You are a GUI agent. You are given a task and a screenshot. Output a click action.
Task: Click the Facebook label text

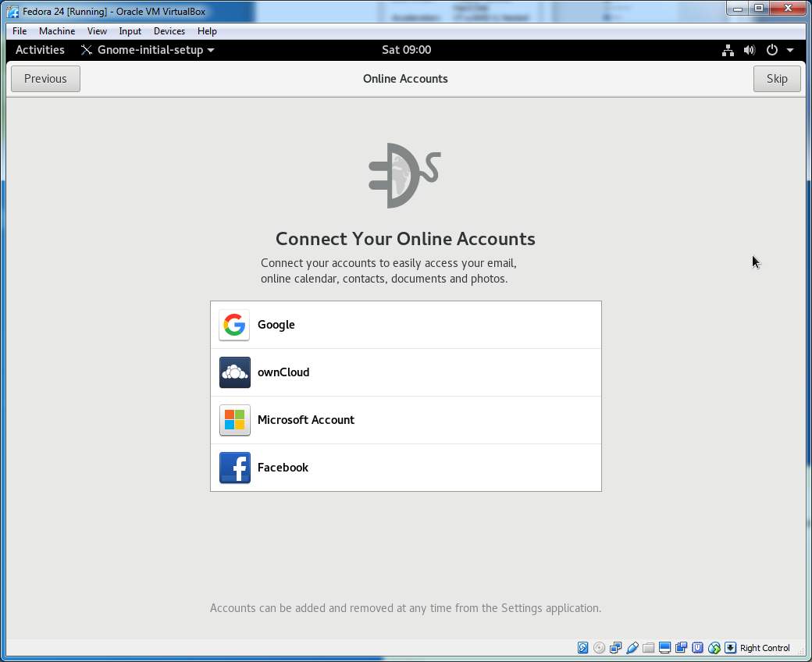coord(283,468)
